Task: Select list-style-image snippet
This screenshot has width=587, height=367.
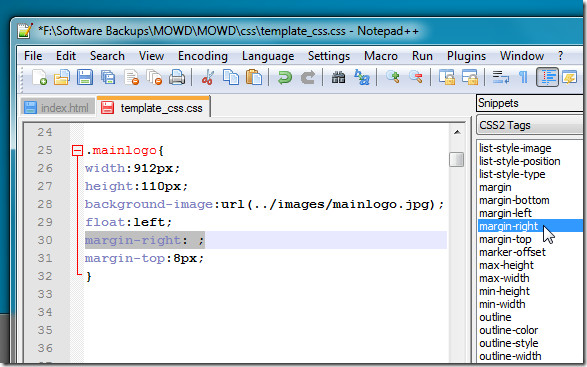Action: 515,148
